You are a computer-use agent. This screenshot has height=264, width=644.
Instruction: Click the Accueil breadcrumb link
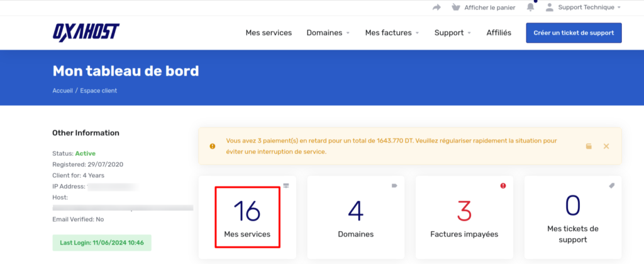(x=63, y=91)
